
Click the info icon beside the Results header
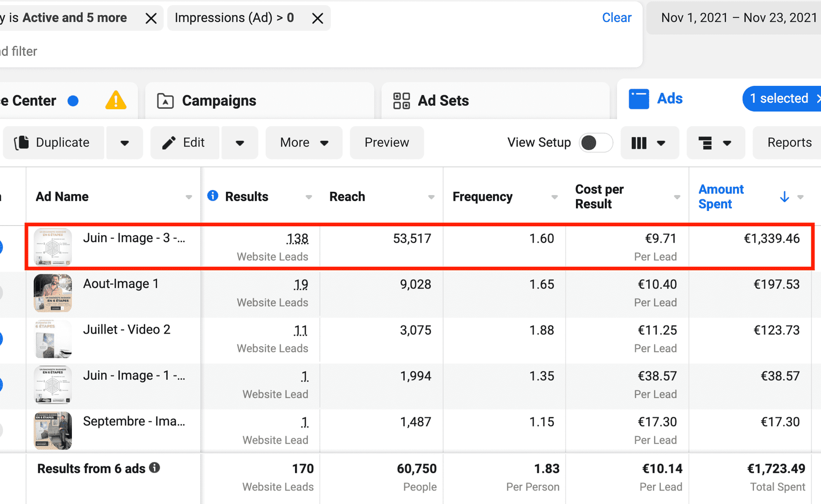(x=212, y=196)
